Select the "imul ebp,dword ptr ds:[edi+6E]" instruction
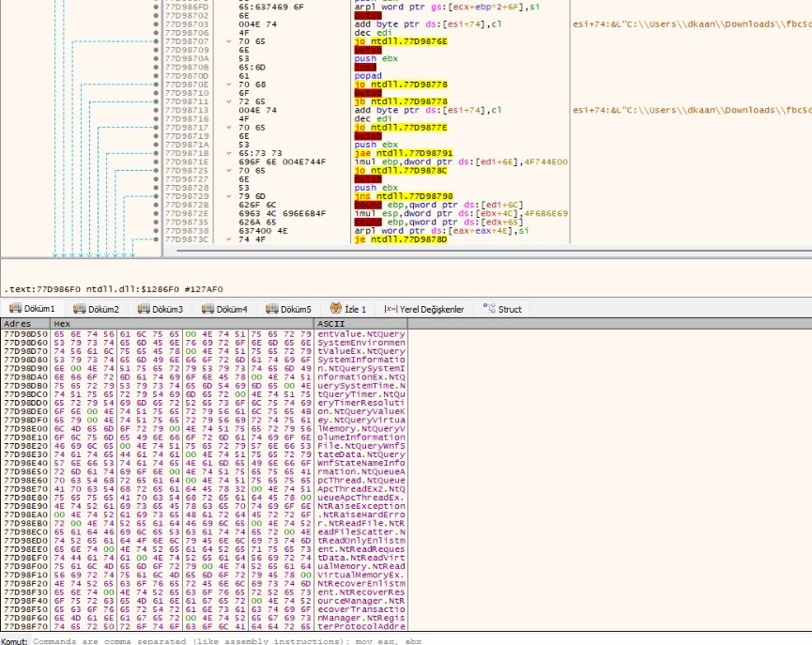This screenshot has width=812, height=645. pos(461,161)
